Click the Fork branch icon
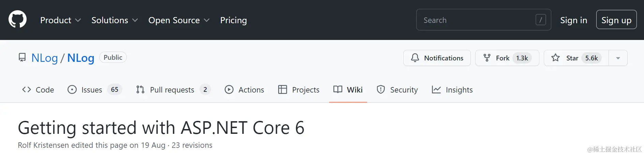Screen dimensions: 644x155 (487, 58)
